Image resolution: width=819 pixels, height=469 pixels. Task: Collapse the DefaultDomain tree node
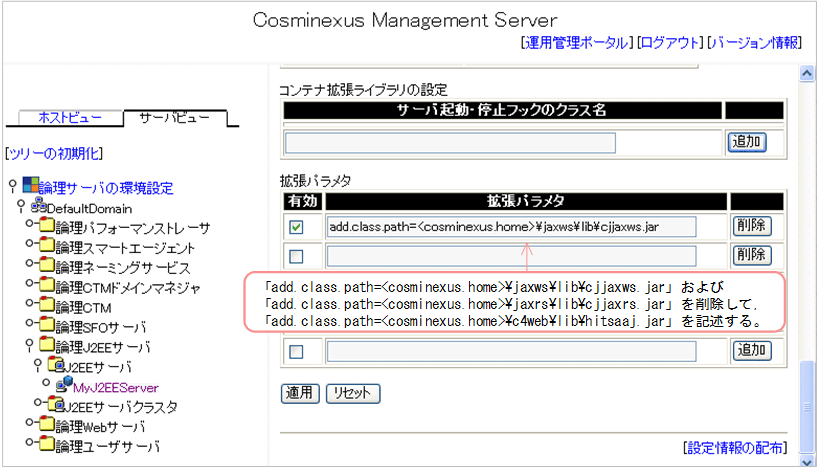(21, 205)
